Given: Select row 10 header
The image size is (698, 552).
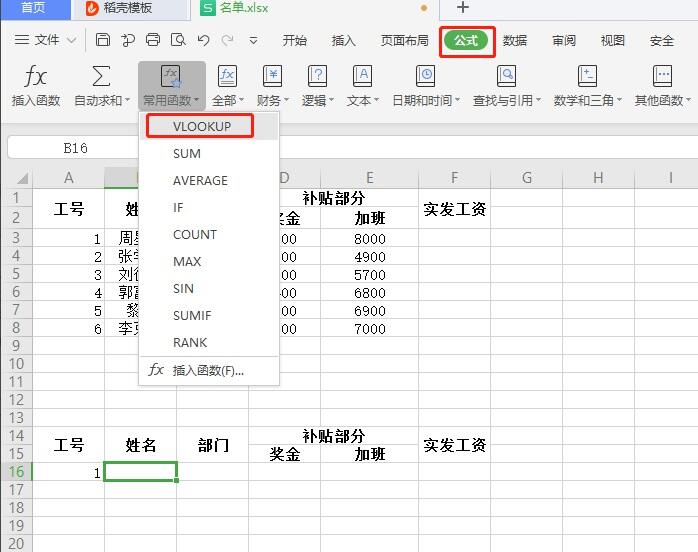Looking at the screenshot, I should [x=16, y=364].
